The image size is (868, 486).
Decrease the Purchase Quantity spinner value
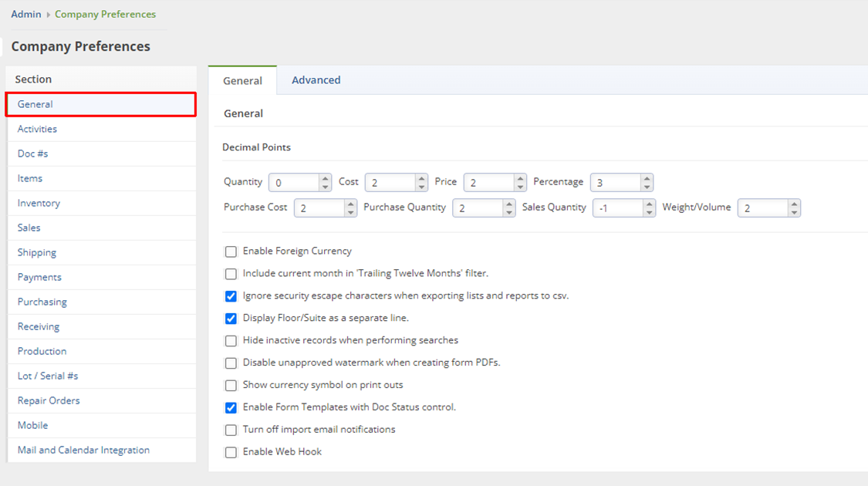point(508,212)
